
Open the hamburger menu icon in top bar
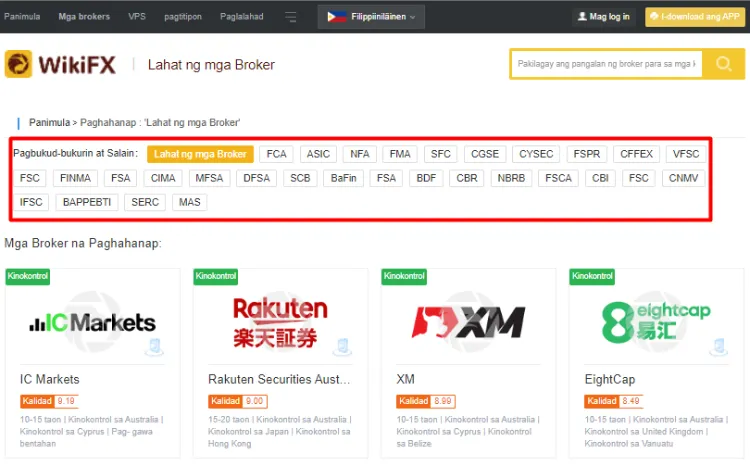click(x=290, y=17)
